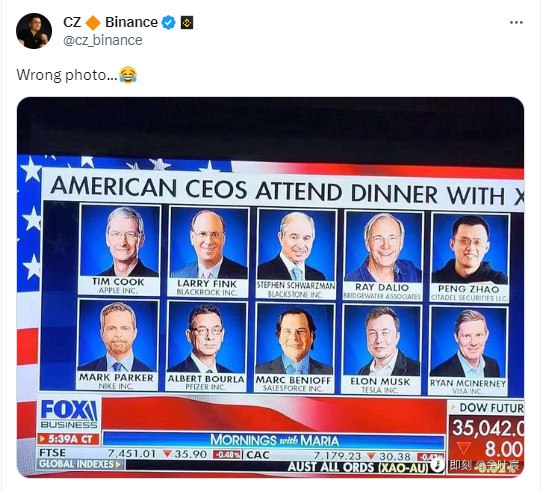Click the TikTok watermark icon in image
The height and width of the screenshot is (492, 541).
pos(439,465)
